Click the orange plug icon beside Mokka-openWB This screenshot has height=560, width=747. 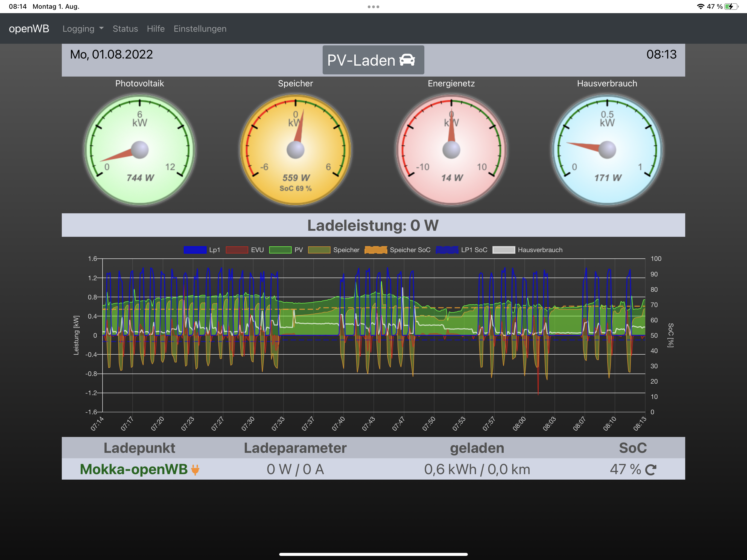coord(195,469)
